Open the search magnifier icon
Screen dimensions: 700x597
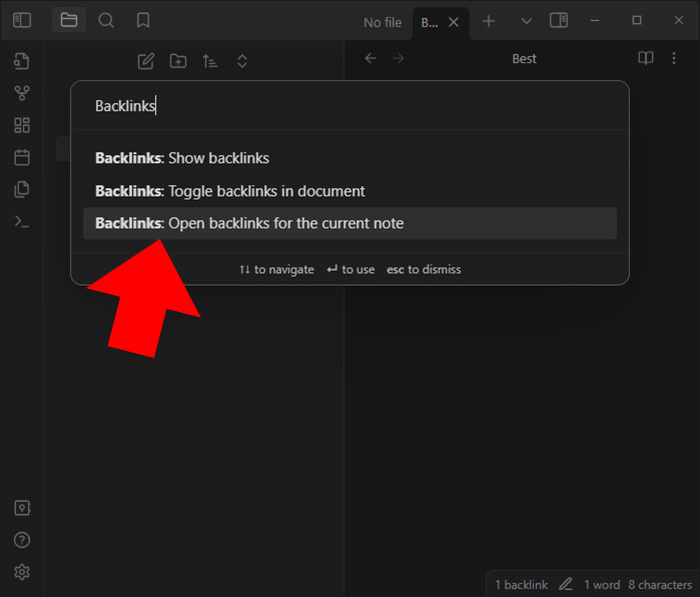tap(106, 21)
